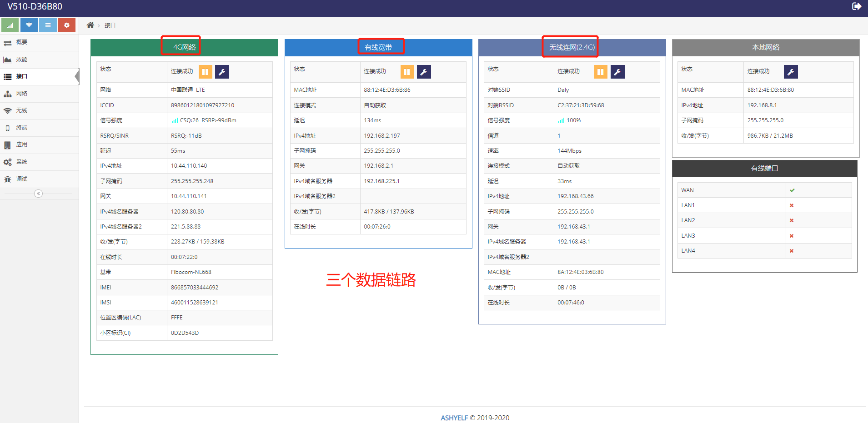Open 本地网络 settings with wrench icon
The width and height of the screenshot is (868, 423).
tap(791, 72)
